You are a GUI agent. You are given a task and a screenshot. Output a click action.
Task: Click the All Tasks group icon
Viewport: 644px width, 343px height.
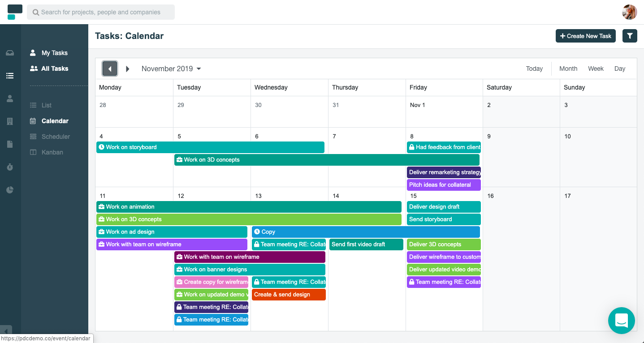tap(34, 69)
